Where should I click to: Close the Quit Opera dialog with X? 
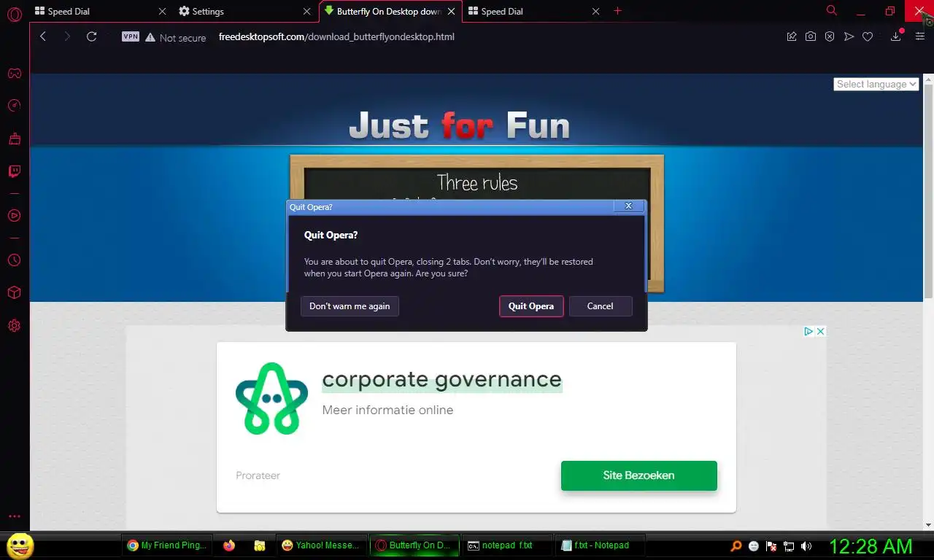(628, 206)
